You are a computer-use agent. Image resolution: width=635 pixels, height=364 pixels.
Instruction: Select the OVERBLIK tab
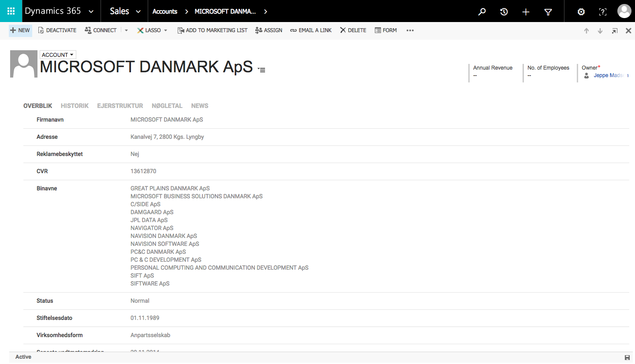click(38, 106)
